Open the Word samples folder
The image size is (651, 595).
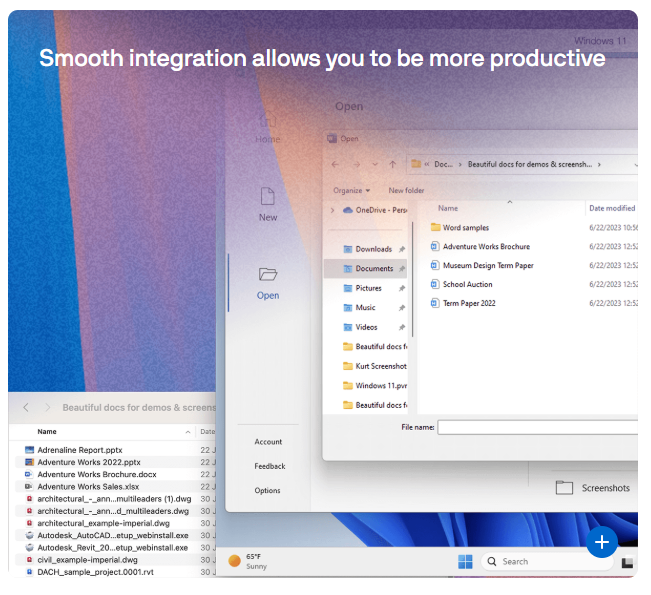[x=460, y=228]
